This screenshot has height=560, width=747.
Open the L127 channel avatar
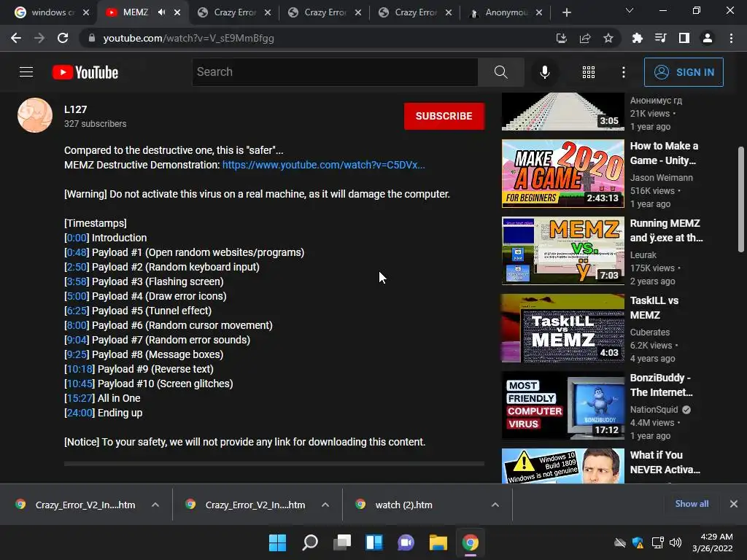point(35,115)
